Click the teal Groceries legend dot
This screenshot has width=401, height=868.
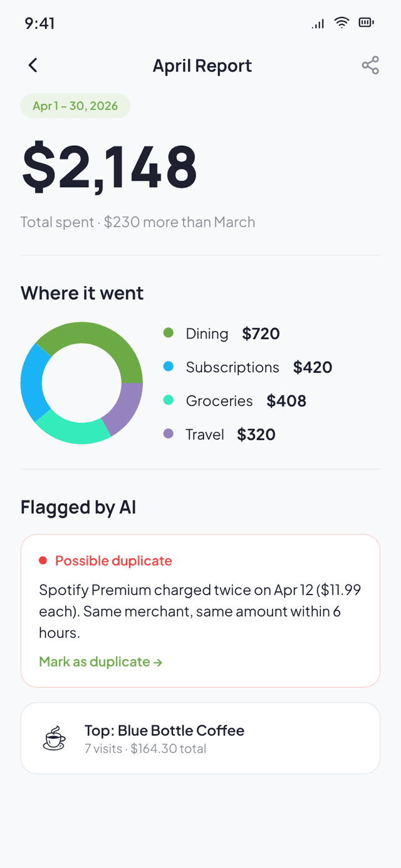tap(168, 401)
